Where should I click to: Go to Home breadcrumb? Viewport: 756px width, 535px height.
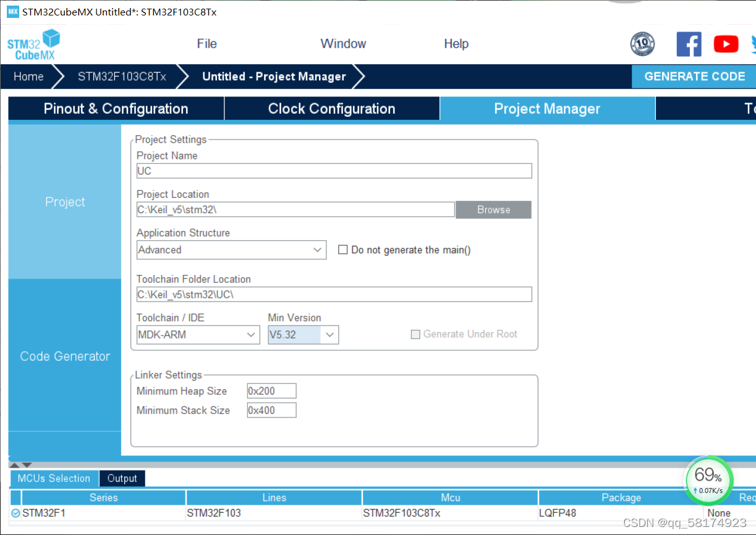pos(28,77)
